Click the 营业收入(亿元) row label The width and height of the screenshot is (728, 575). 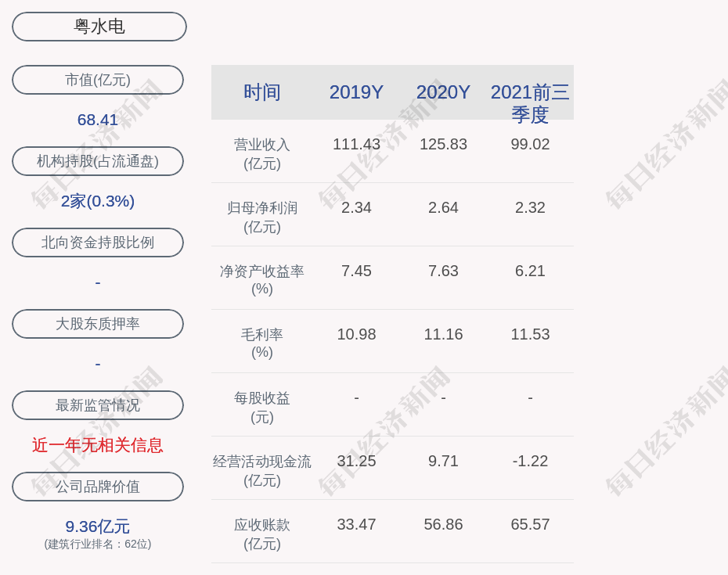point(262,153)
